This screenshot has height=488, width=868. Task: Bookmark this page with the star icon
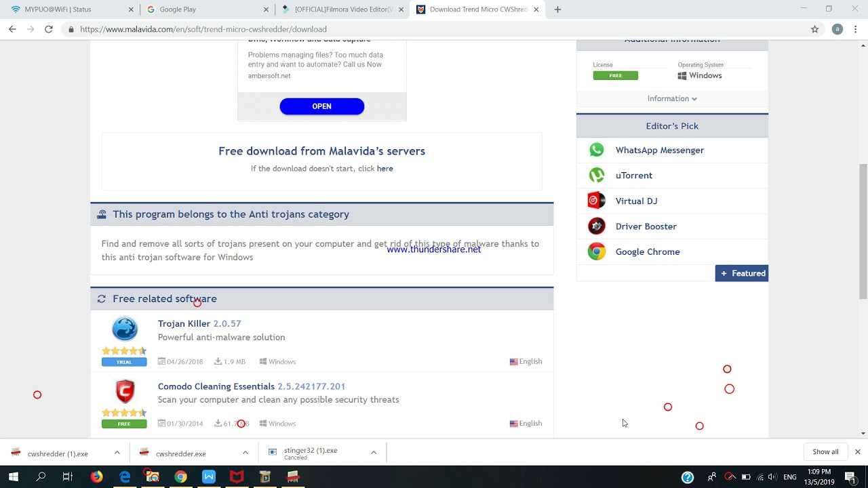814,29
